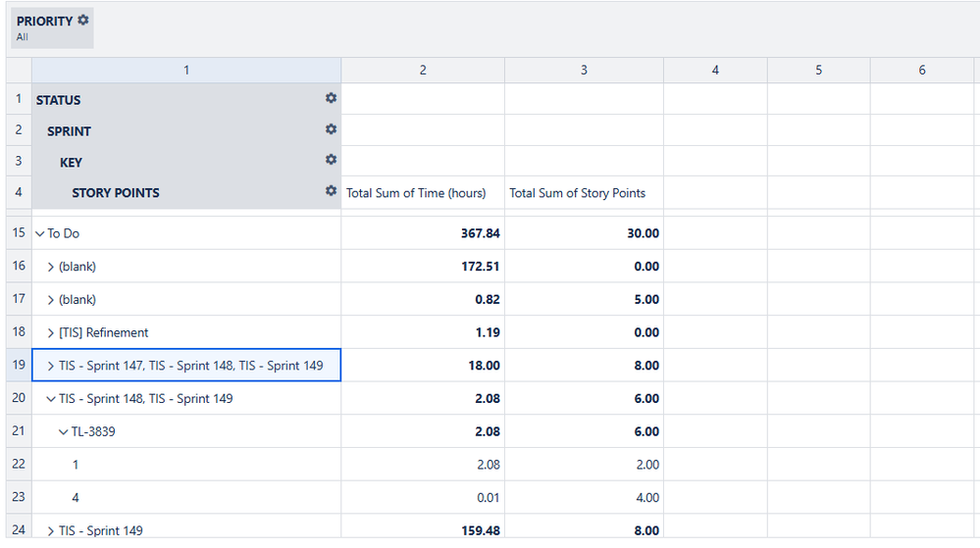Select the 30.00 story points cell
Viewport: 980px width, 548px height.
click(584, 233)
